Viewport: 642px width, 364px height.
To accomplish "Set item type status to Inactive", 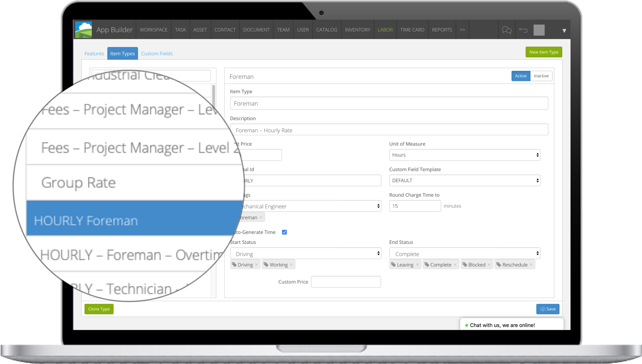I will pos(541,76).
